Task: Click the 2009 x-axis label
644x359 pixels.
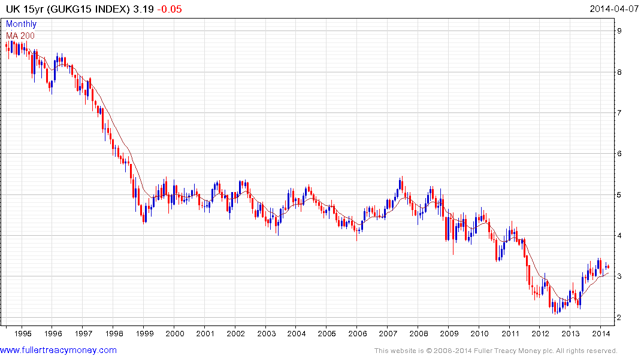Action: 449,333
